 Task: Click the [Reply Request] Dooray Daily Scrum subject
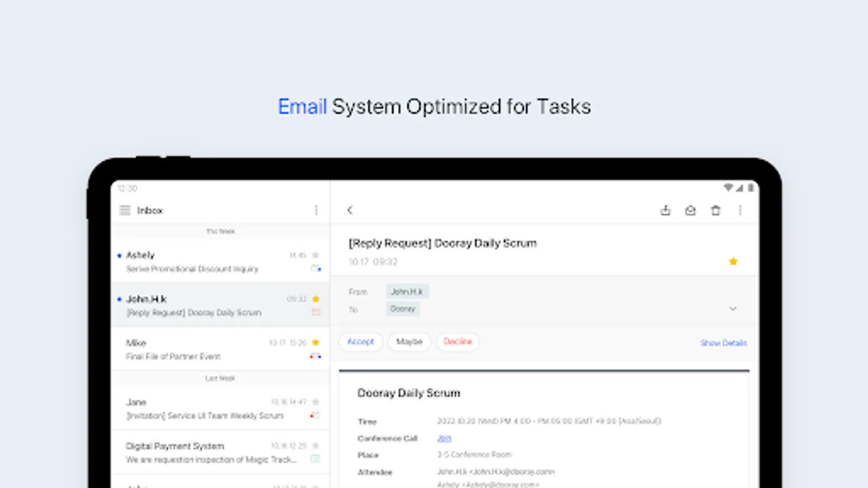click(443, 243)
